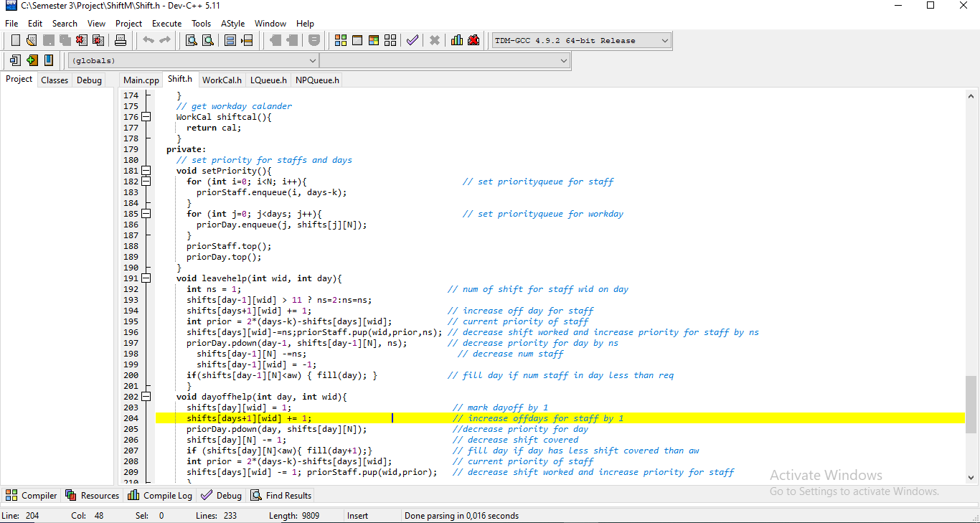
Task: Open the Compile Log tab in the bottom panel
Action: (x=160, y=495)
